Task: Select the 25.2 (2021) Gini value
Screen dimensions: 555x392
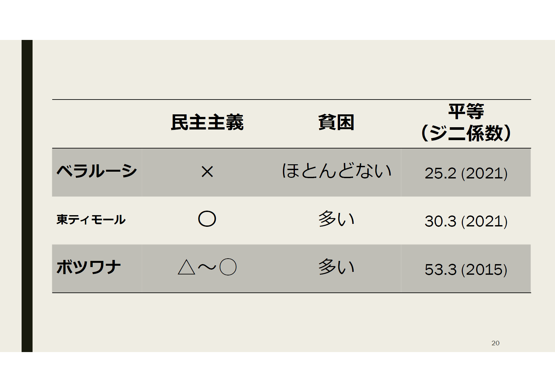Action: click(466, 173)
